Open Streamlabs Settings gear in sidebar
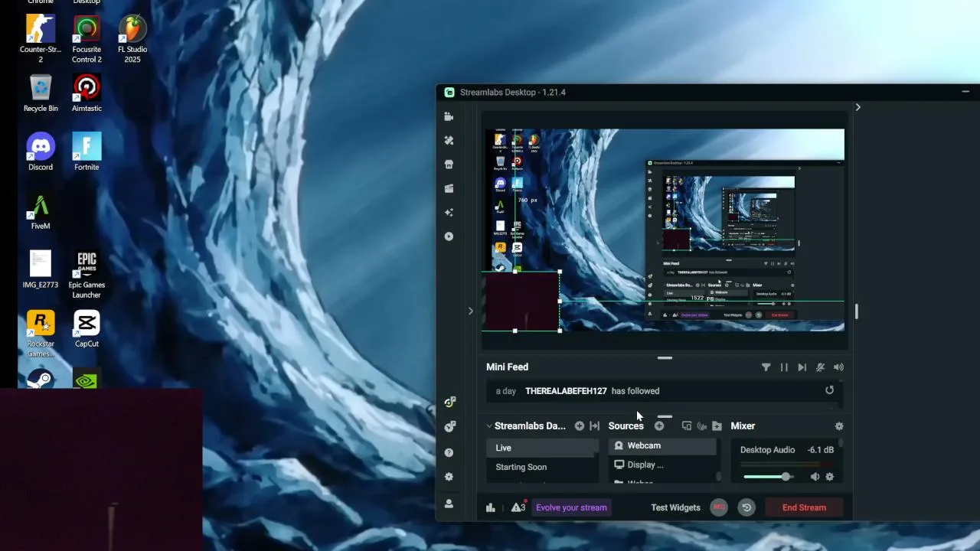The width and height of the screenshot is (980, 551). [449, 477]
